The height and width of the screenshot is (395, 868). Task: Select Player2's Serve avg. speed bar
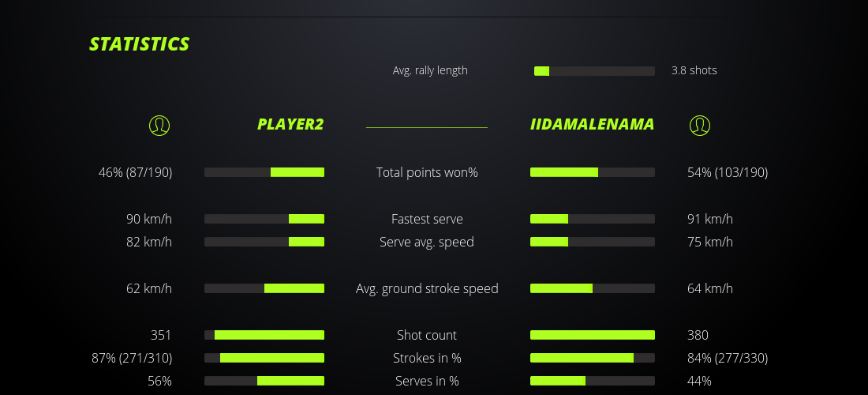click(x=264, y=242)
